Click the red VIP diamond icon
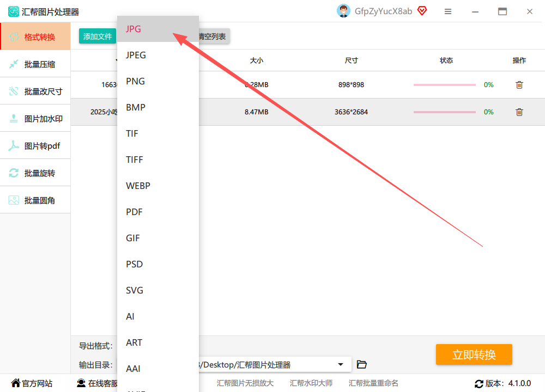This screenshot has width=545, height=392. pos(422,11)
